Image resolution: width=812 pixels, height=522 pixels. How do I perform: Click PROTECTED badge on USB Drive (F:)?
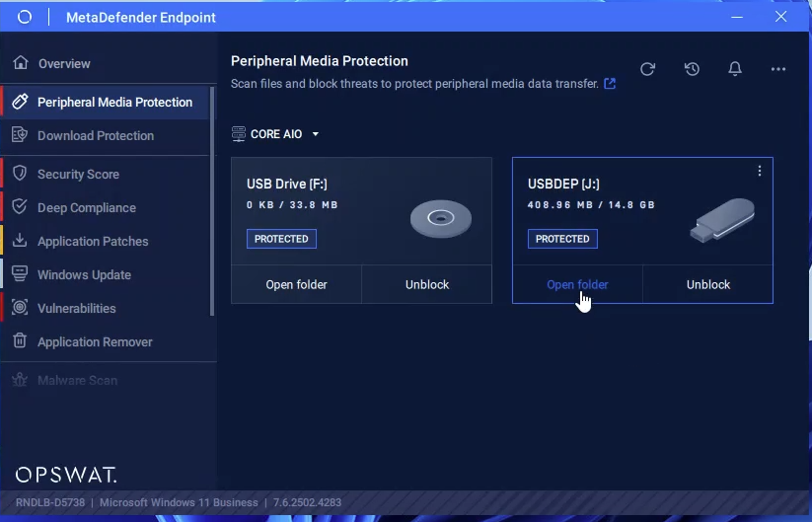point(282,239)
